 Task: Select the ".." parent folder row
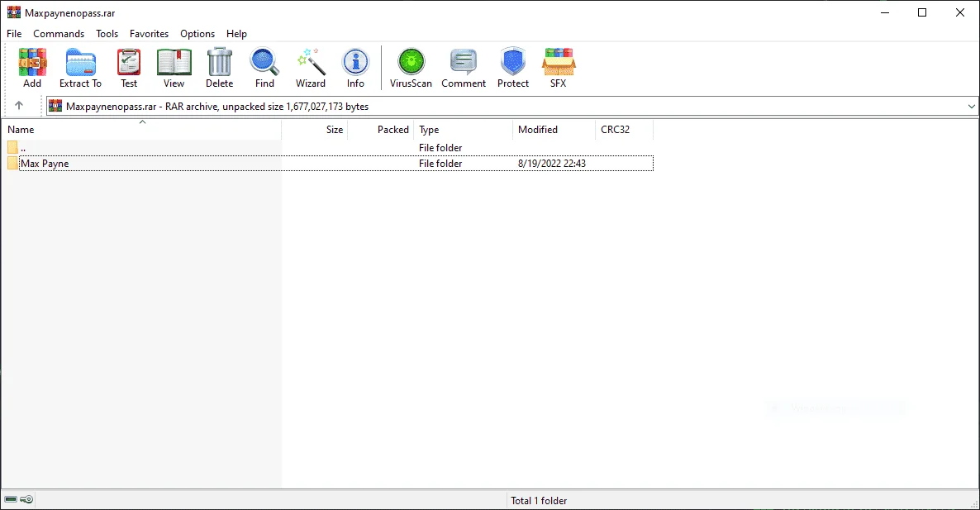coord(330,147)
